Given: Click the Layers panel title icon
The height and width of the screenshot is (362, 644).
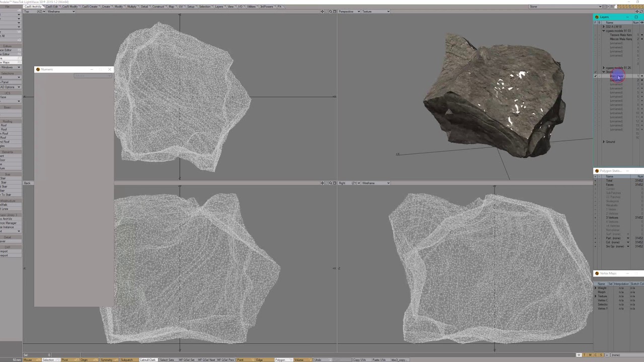Looking at the screenshot, I should coord(597,17).
